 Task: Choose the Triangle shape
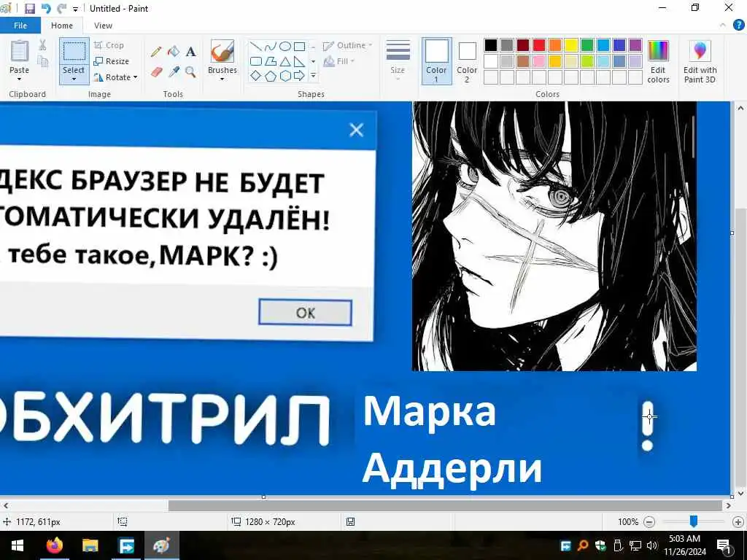(285, 61)
